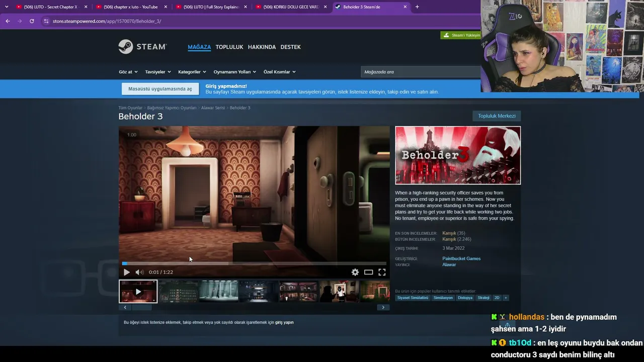Focus the Mağazada ara search field
The width and height of the screenshot is (644, 362).
[x=421, y=72]
